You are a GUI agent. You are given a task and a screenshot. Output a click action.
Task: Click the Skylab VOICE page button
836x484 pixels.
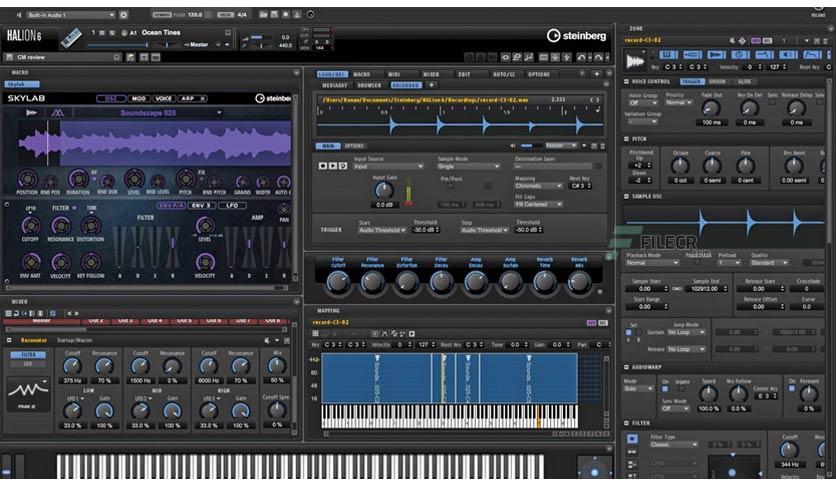coord(163,99)
